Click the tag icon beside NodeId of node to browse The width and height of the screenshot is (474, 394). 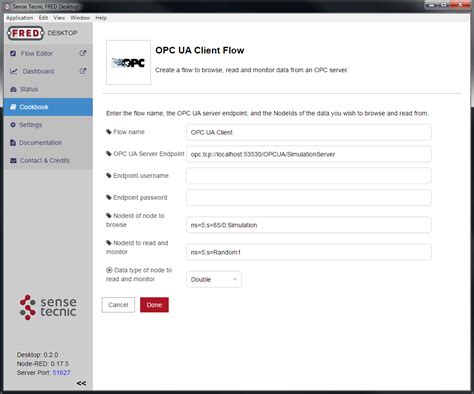point(109,216)
